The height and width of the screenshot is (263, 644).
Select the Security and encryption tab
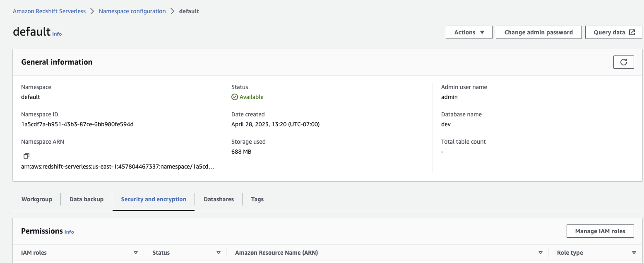[154, 199]
